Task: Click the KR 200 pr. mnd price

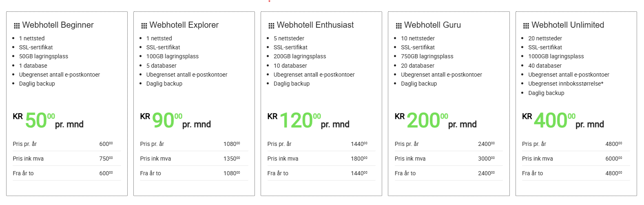Action: click(436, 121)
